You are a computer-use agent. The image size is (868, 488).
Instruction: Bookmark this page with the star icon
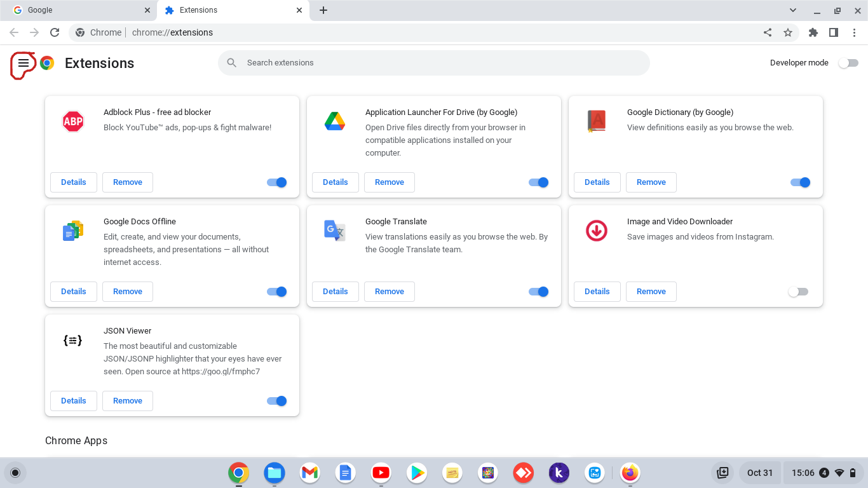(x=788, y=32)
